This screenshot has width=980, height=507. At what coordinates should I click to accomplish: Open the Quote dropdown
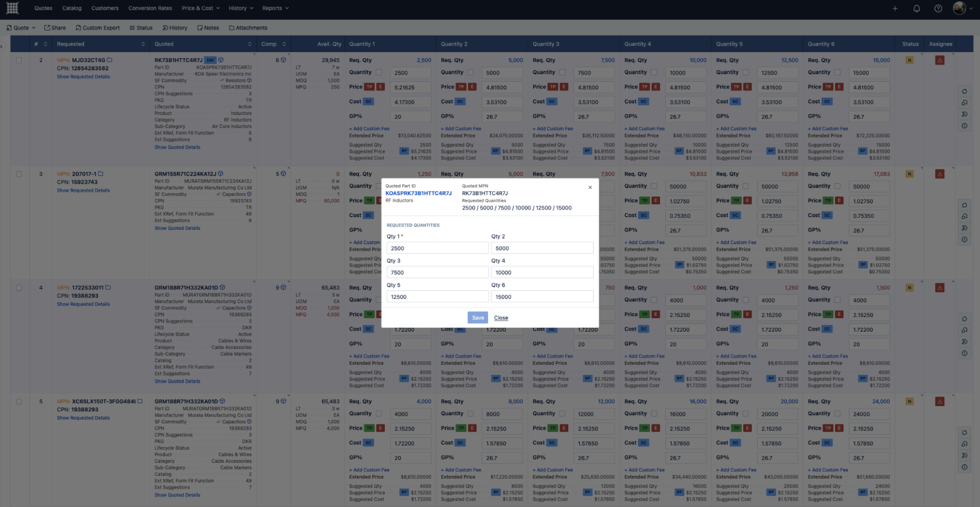tap(20, 27)
